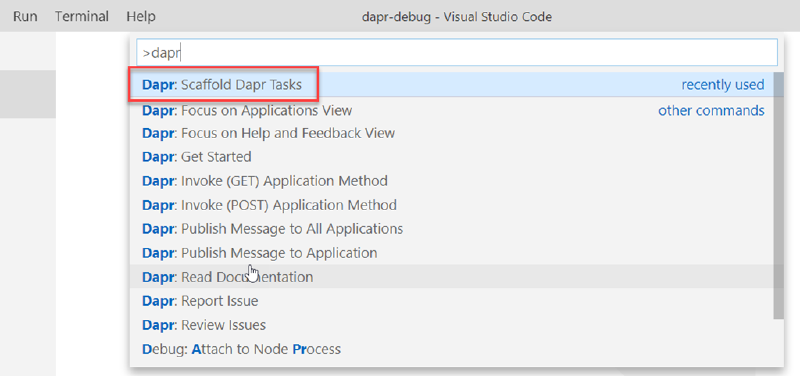This screenshot has height=376, width=800.
Task: Open the Run menu
Action: [x=25, y=16]
